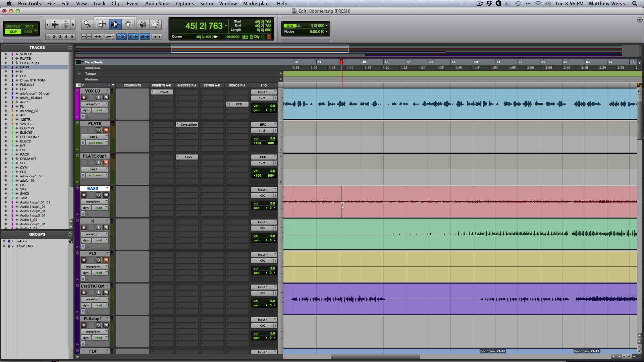Solo the BASS track

pyautogui.click(x=98, y=195)
